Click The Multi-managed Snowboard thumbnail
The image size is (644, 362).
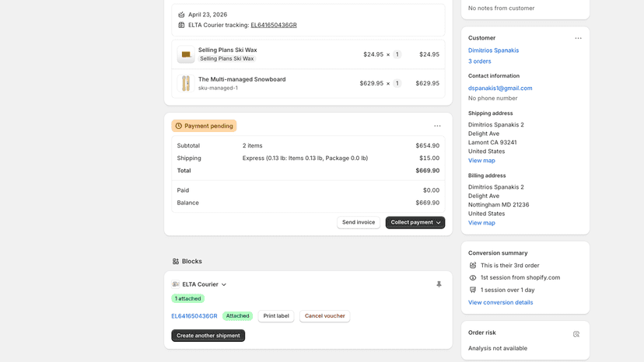186,83
